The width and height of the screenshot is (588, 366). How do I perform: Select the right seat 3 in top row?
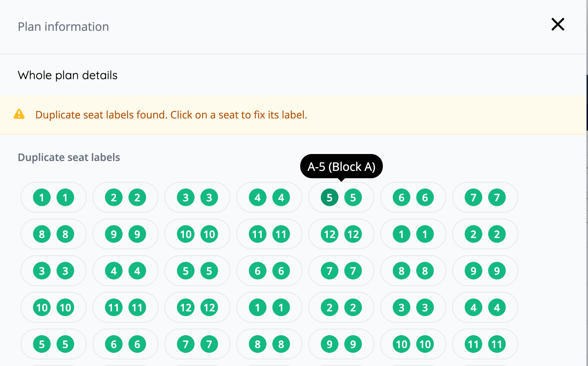(x=209, y=197)
